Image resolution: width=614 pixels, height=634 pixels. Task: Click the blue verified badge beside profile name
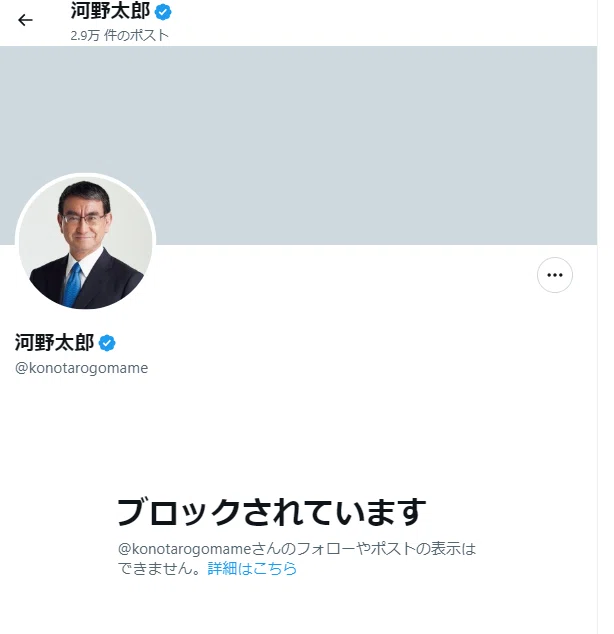click(x=107, y=343)
